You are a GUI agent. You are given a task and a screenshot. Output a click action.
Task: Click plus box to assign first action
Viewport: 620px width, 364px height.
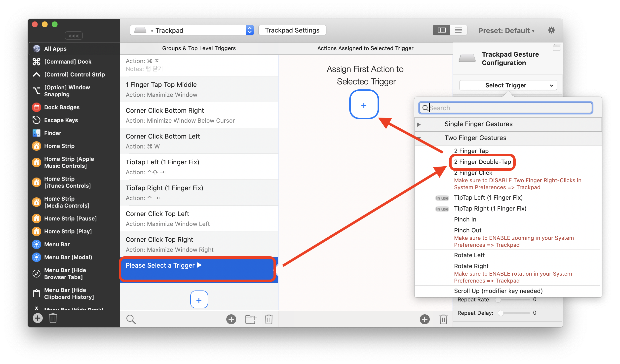tap(364, 106)
